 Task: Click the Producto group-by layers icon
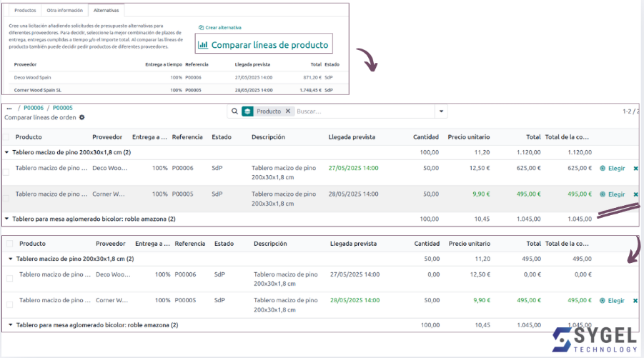(247, 111)
